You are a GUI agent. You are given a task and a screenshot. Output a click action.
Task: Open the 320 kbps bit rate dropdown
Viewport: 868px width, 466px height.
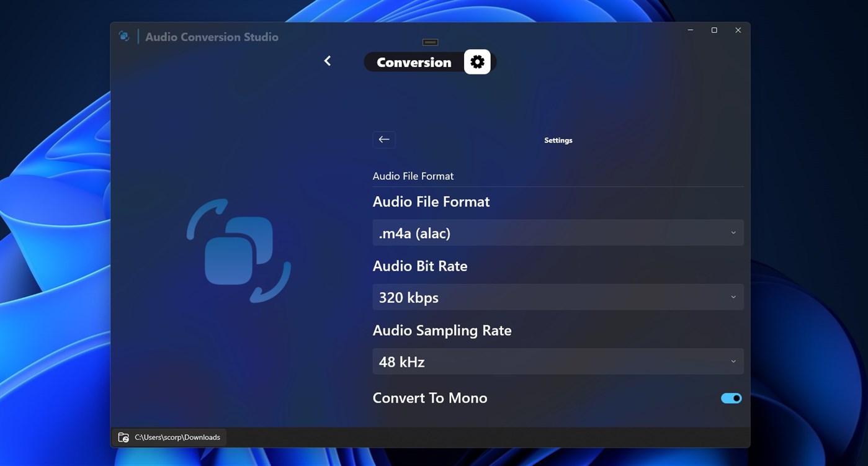[557, 297]
